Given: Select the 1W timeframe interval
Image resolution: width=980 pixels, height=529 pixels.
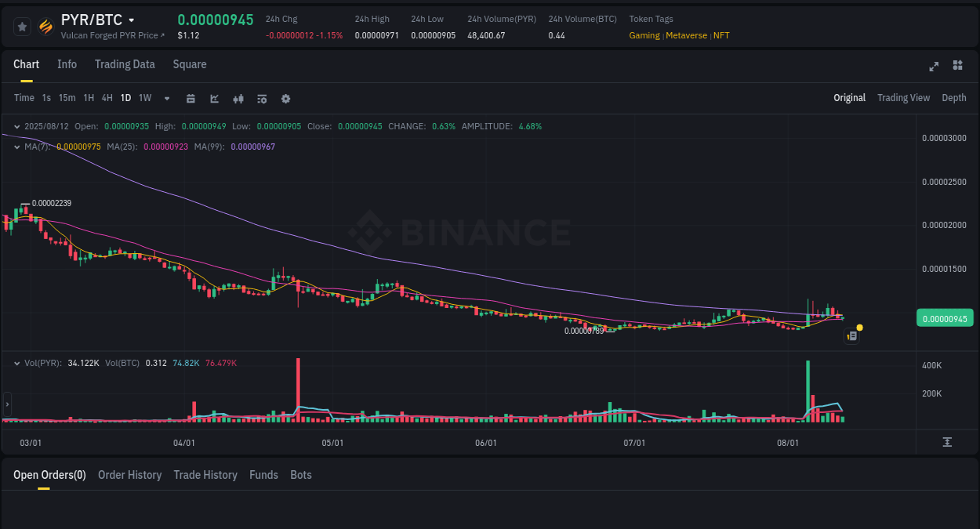Looking at the screenshot, I should tap(144, 98).
